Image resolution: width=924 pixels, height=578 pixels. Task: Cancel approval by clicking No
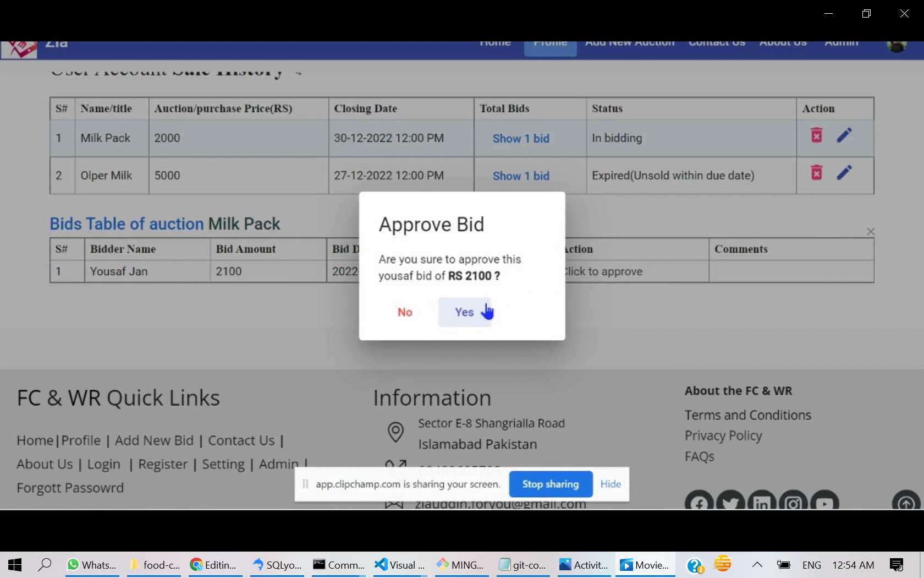pyautogui.click(x=405, y=312)
